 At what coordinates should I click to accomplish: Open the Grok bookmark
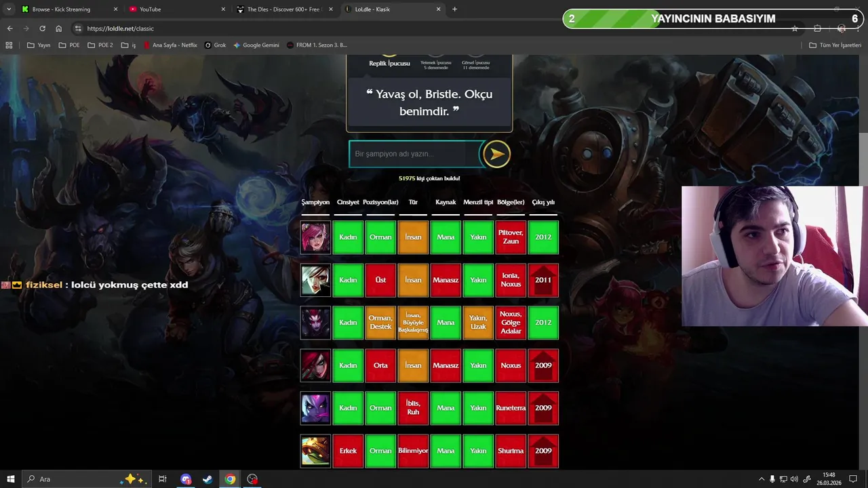pos(215,45)
